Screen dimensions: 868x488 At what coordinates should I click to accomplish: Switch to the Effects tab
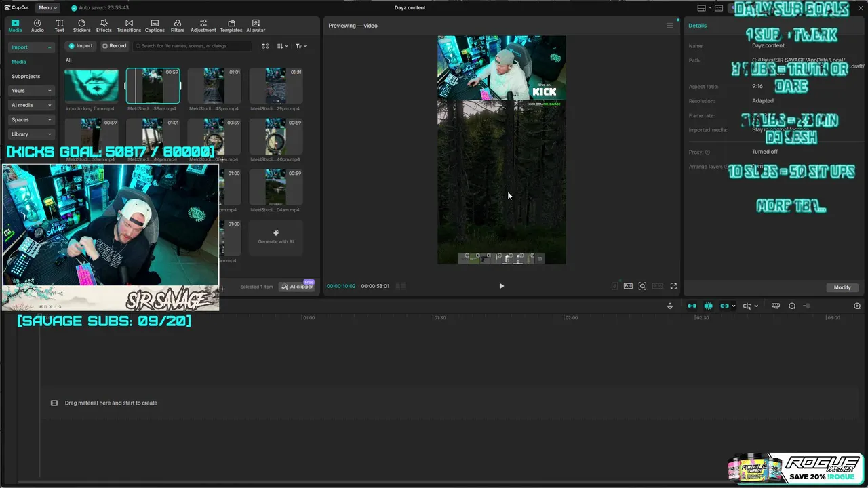[x=104, y=26]
